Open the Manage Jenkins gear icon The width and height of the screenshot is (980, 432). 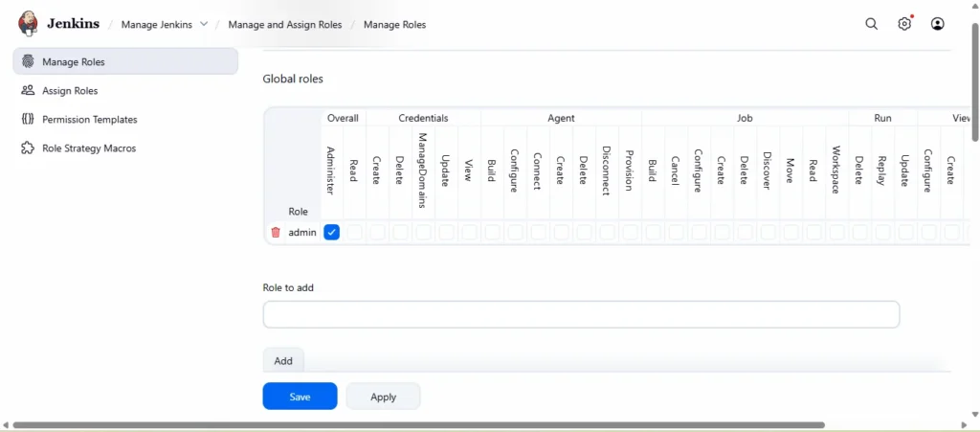(904, 24)
